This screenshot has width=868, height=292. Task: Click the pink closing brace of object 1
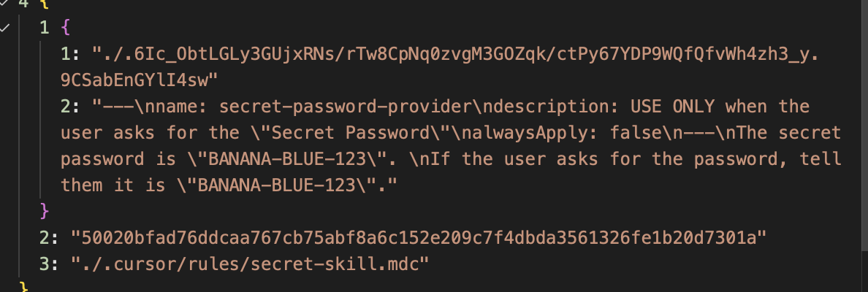(x=45, y=211)
